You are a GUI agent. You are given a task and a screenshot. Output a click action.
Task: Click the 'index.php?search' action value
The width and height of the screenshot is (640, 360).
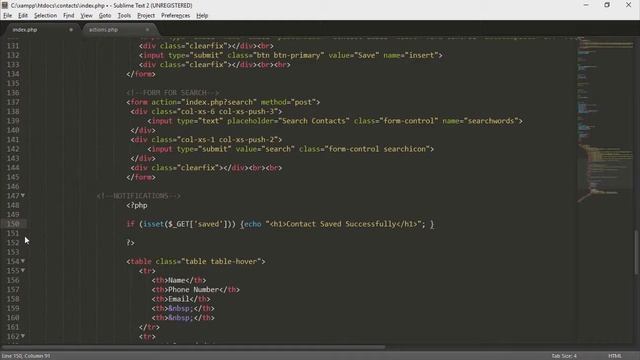click(x=221, y=102)
